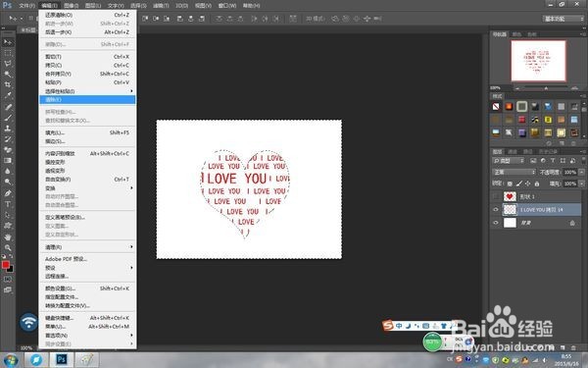The image size is (588, 368).
Task: Select the Pen tool
Action: (x=8, y=193)
